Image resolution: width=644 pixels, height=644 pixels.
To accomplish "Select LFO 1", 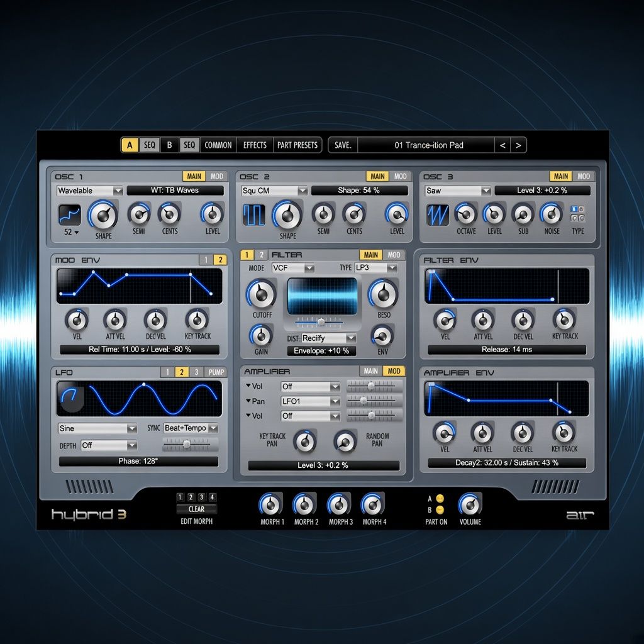I will pos(167,372).
